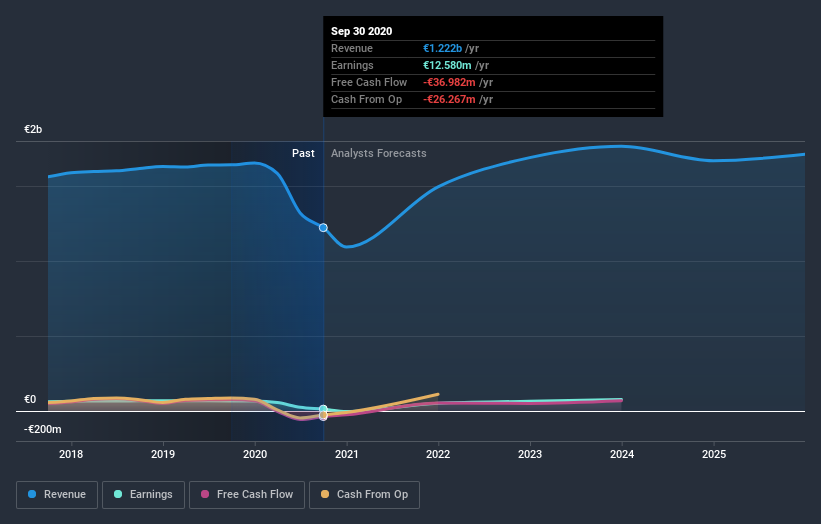The width and height of the screenshot is (821, 524).
Task: Click the 2019 x-axis label
Action: click(x=163, y=454)
